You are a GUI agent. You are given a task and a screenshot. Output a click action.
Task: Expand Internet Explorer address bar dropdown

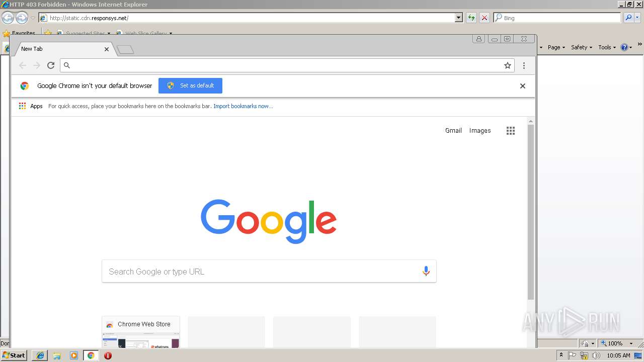point(458,18)
